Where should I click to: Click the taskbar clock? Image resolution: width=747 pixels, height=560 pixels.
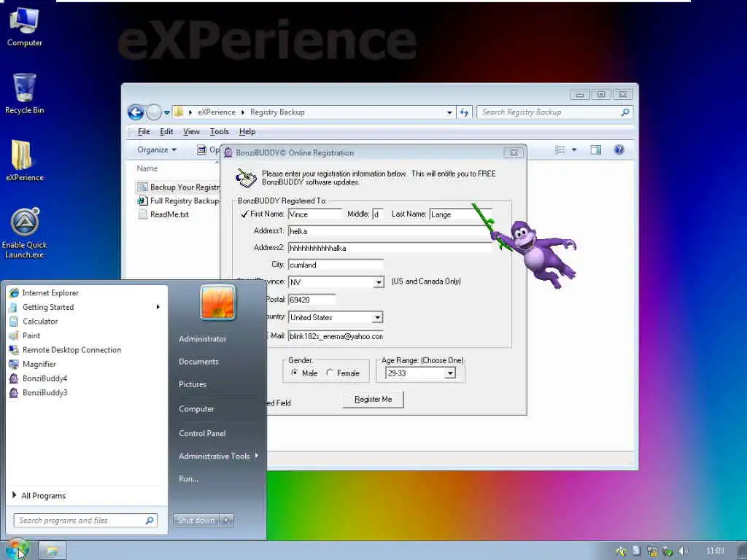[715, 551]
